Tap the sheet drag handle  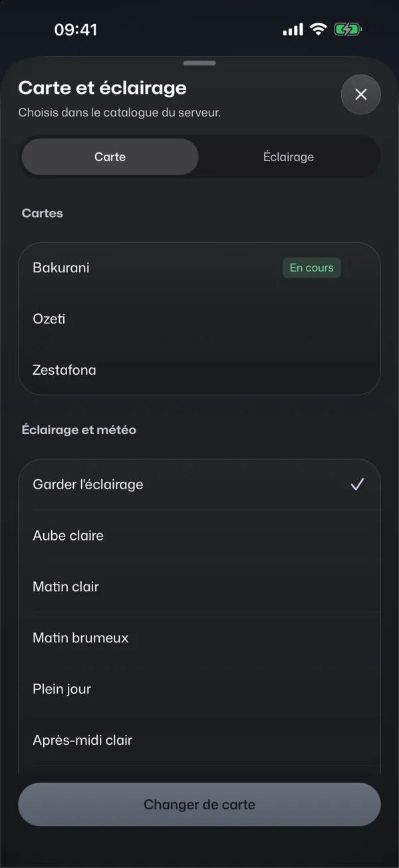coord(199,63)
